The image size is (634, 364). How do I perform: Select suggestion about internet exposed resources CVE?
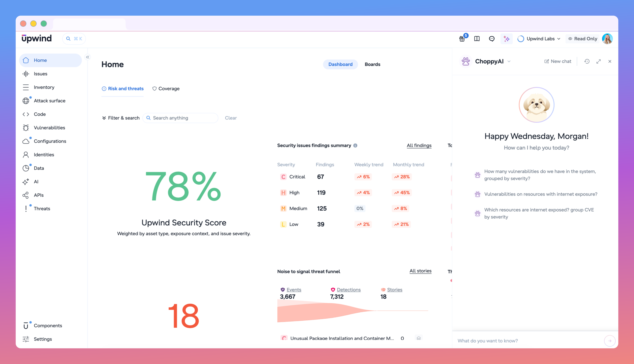pyautogui.click(x=534, y=214)
